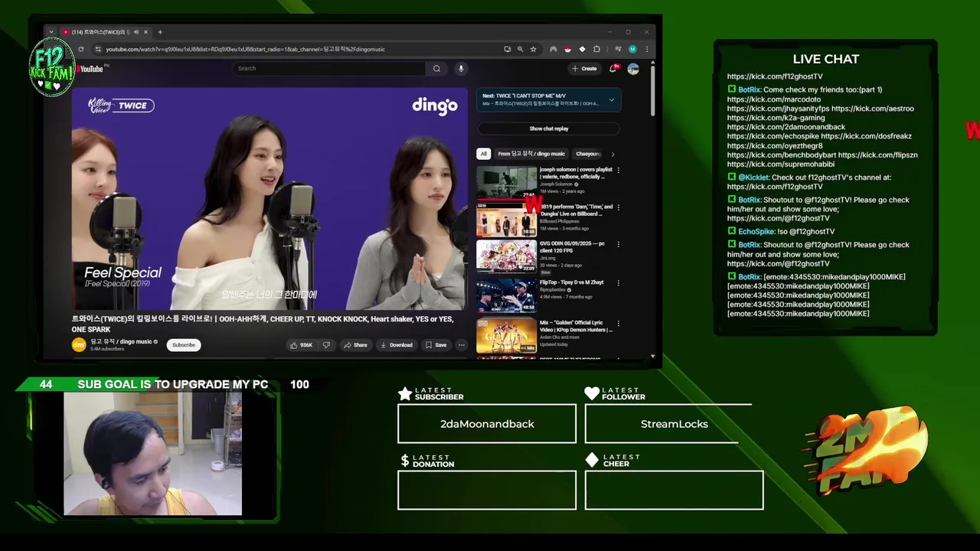Open the YouTube Create button
The height and width of the screenshot is (551, 980).
[x=584, y=68]
